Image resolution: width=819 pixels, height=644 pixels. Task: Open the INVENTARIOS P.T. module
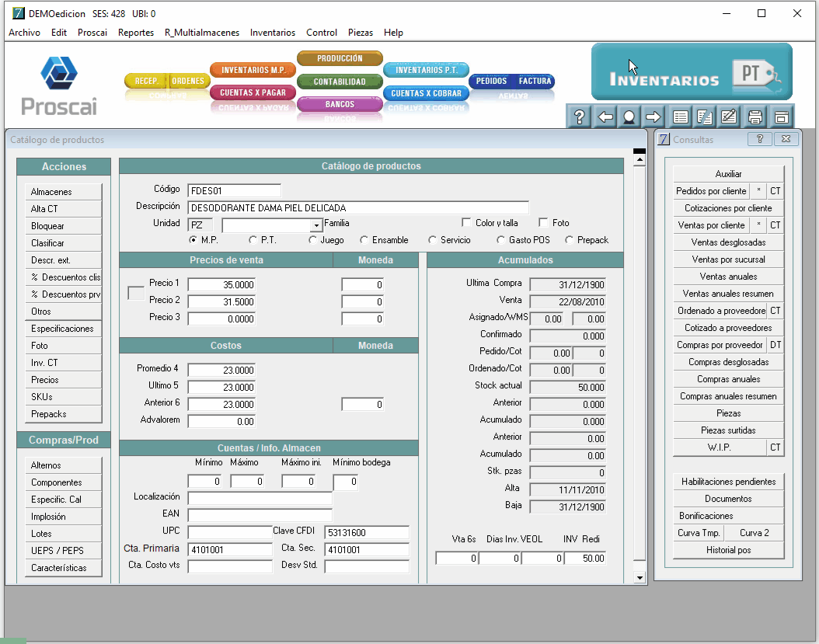click(427, 70)
